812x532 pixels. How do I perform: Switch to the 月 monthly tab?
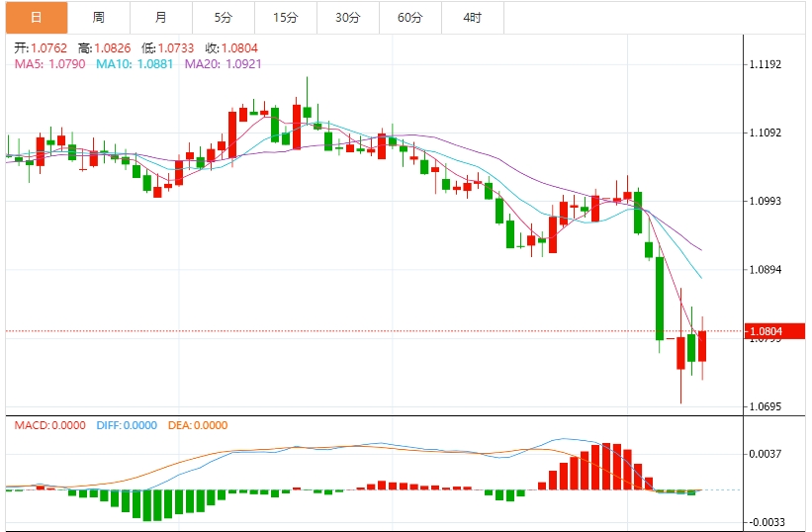click(x=161, y=18)
